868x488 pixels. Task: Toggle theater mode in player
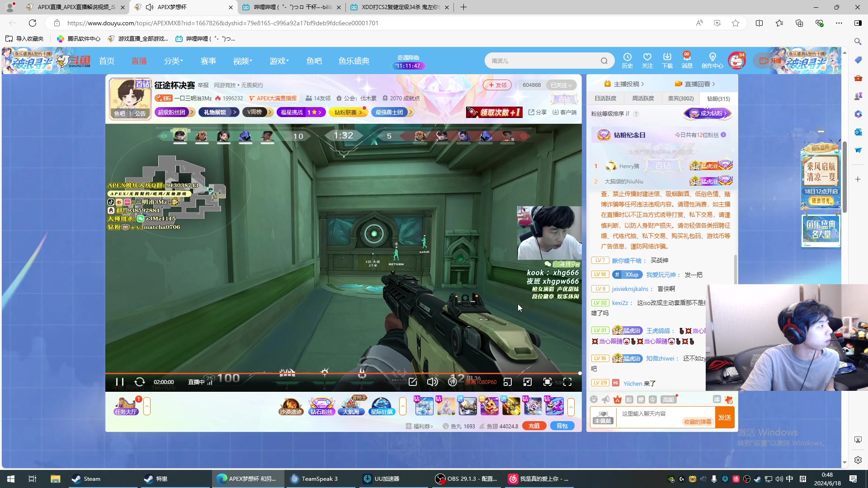528,382
